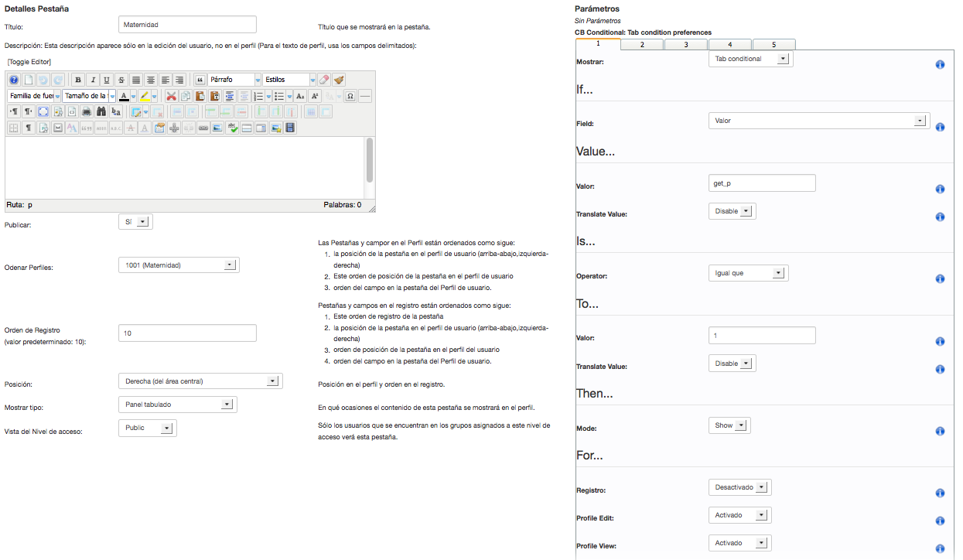Screen dimensions: 963x560
Task: Click the eraser remove formatting icon
Action: tap(324, 80)
